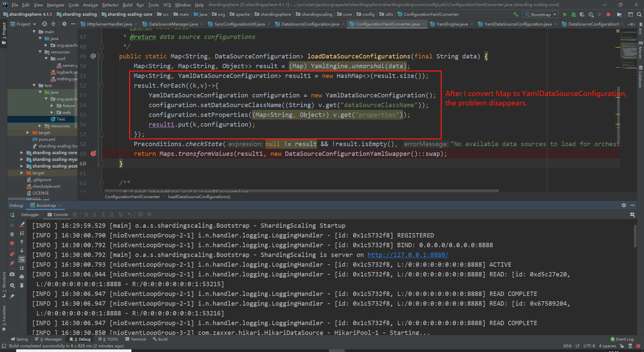Viewport: 644px width, 352px height.
Task: Open the Refactor menu
Action: [x=110, y=5]
